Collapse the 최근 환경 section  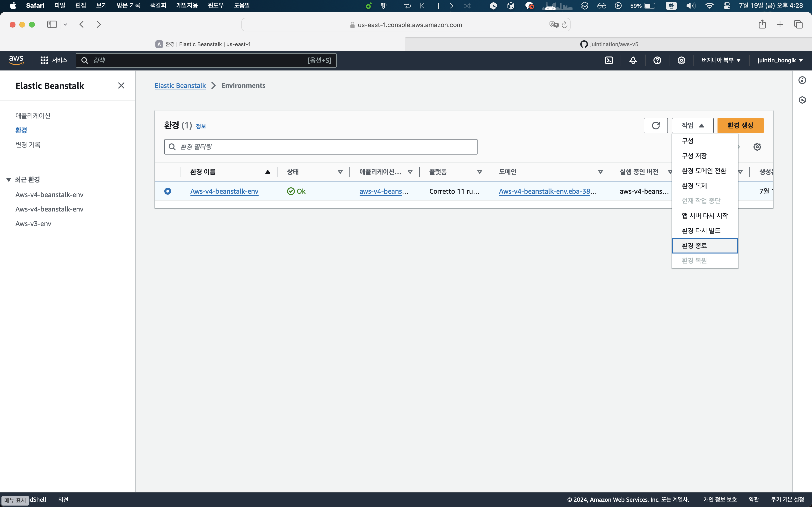(x=9, y=180)
